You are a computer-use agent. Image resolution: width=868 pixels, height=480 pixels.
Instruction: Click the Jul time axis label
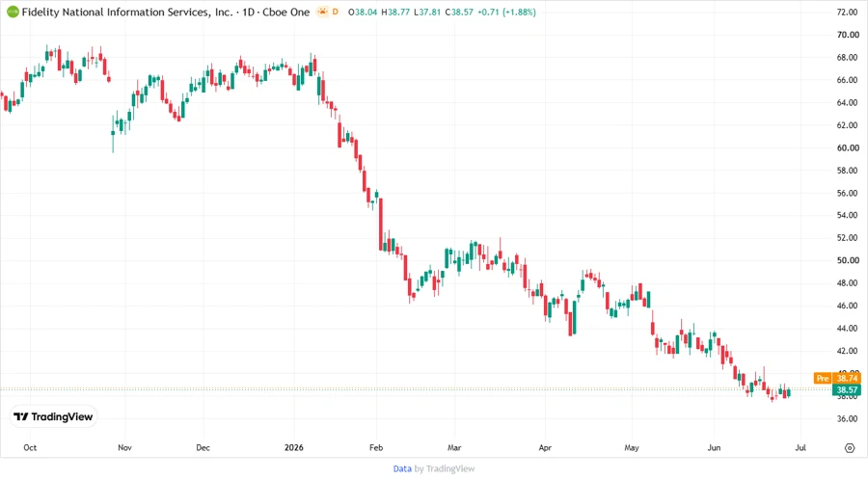800,447
